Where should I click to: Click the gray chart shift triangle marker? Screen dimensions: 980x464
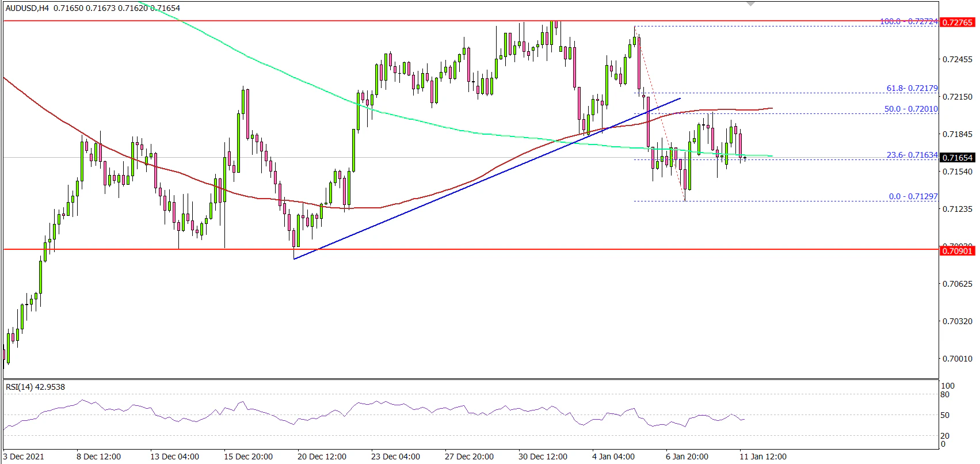(750, 4)
